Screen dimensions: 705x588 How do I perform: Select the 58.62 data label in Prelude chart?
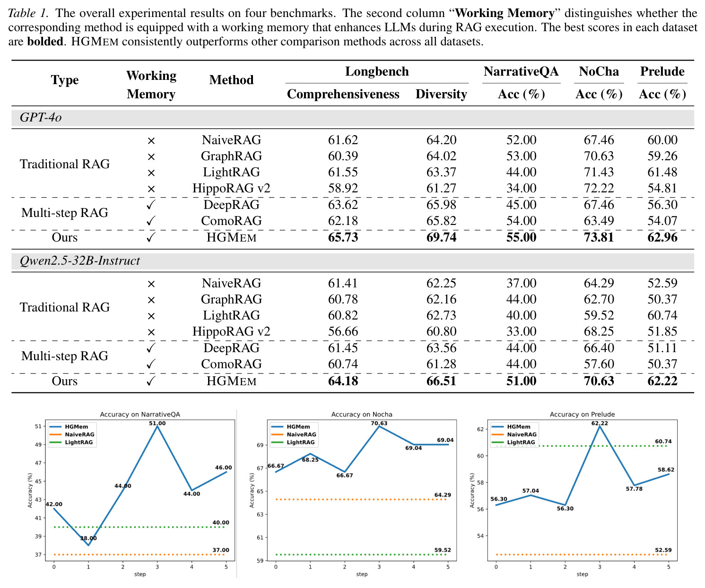[665, 470]
